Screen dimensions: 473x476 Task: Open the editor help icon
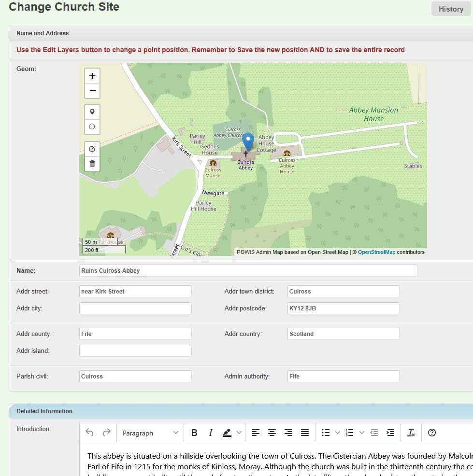coord(432,433)
